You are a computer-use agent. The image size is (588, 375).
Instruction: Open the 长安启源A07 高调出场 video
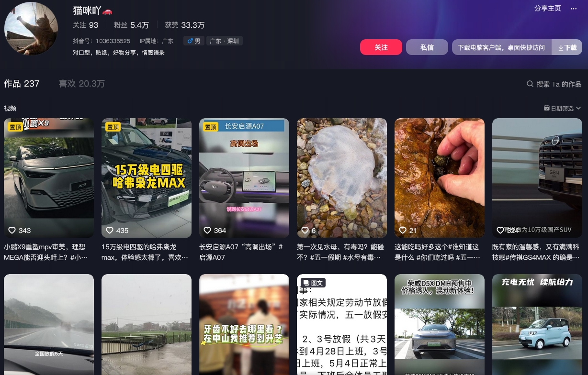click(244, 178)
